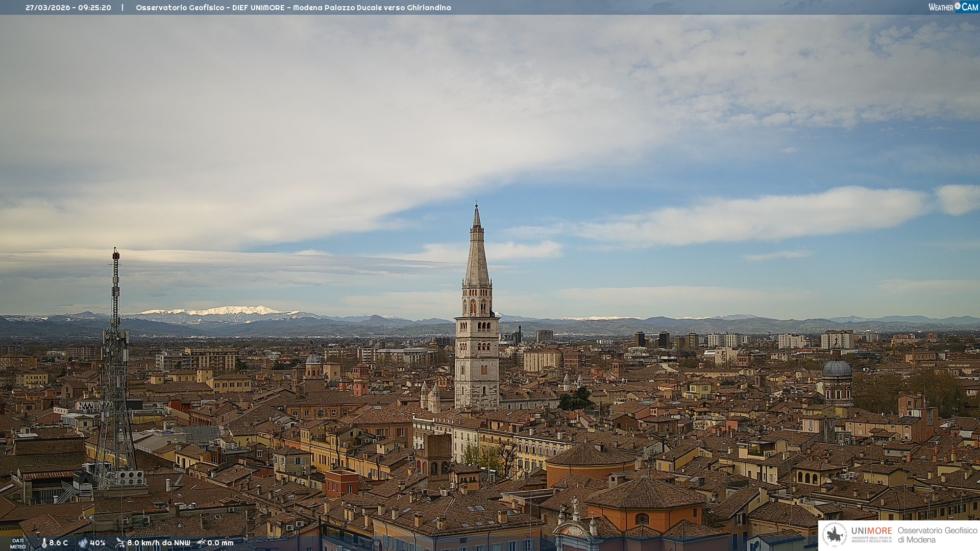
Task: Click the grey church dome on right
Action: click(837, 369)
